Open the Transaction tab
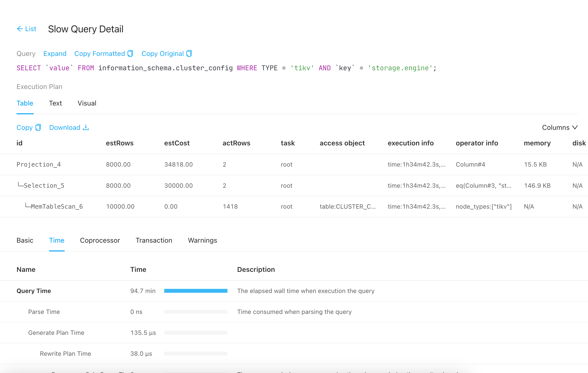The image size is (588, 373). [154, 240]
